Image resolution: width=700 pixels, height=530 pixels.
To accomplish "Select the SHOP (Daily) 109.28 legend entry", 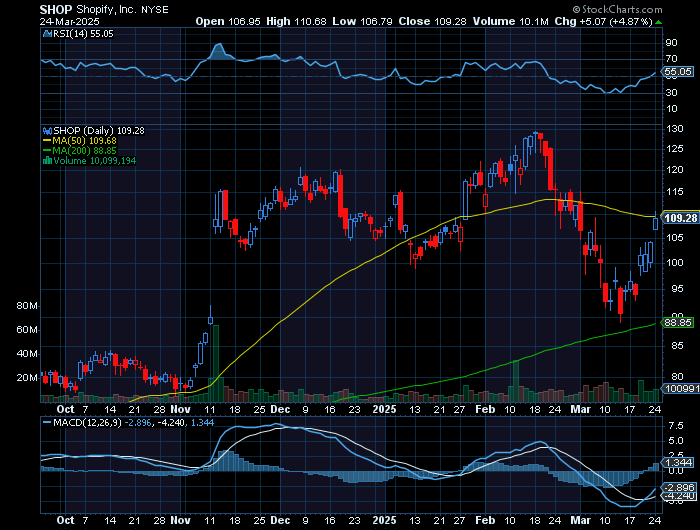I will tap(99, 131).
